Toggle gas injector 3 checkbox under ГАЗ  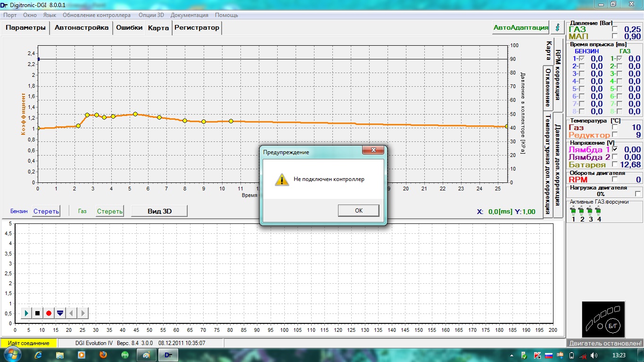(619, 74)
